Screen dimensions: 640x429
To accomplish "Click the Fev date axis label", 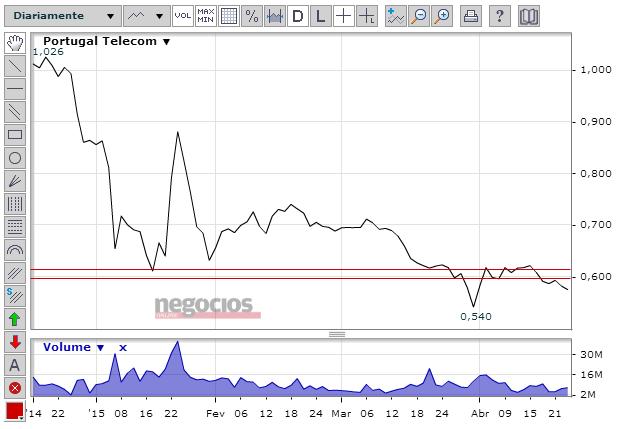I will (x=216, y=413).
